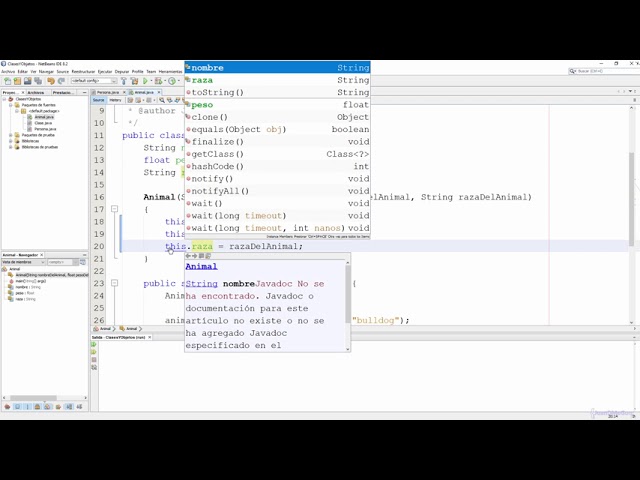
Task: Collapse the code fold at line 23
Action: 115,283
